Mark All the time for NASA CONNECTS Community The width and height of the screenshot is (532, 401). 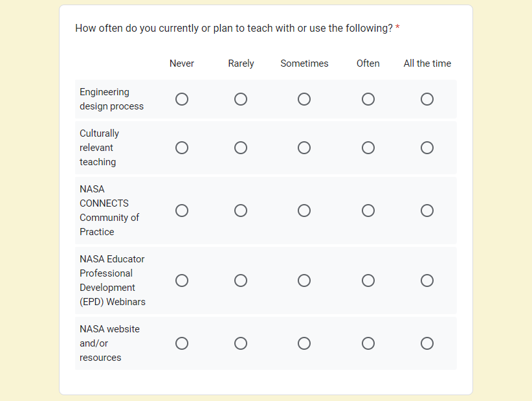[427, 211]
